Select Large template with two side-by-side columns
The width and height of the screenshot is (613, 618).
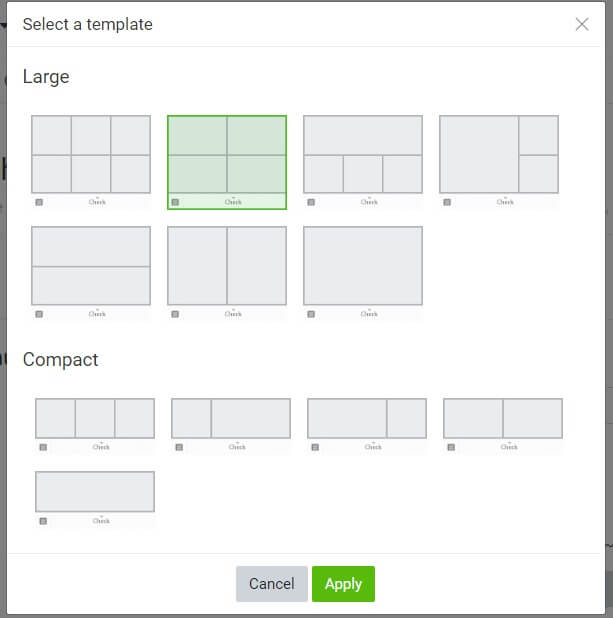coord(227,274)
